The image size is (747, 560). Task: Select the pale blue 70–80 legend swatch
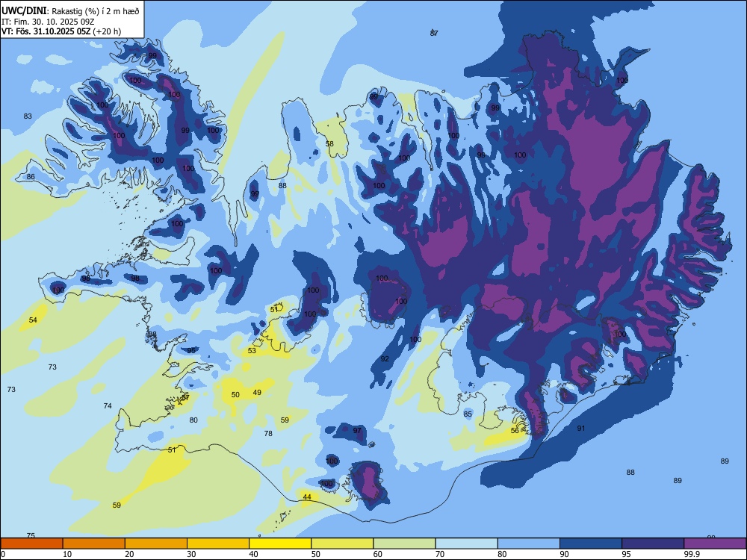tap(467, 544)
